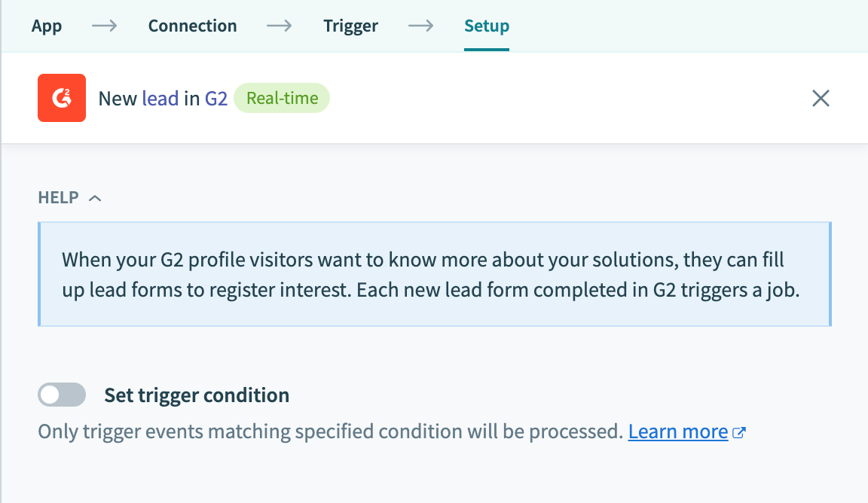The width and height of the screenshot is (868, 503).
Task: Click the 'G2' link in trigger title
Action: tap(216, 99)
